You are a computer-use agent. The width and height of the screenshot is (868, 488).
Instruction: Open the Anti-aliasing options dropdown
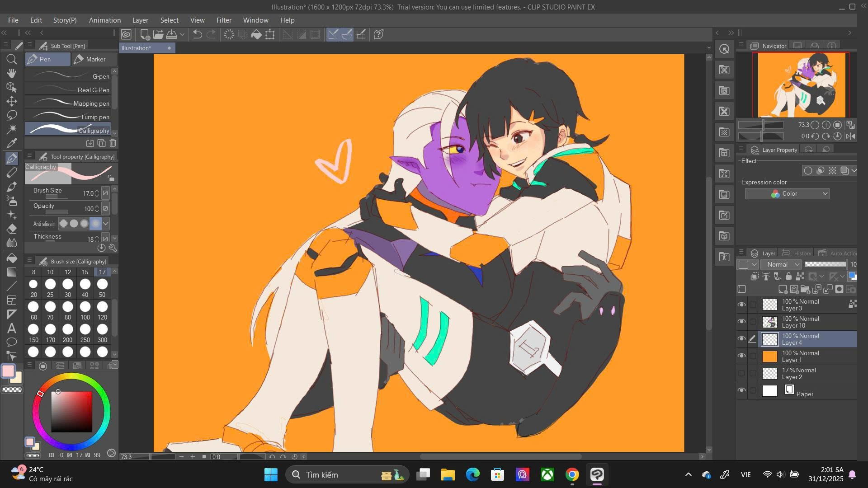(106, 224)
